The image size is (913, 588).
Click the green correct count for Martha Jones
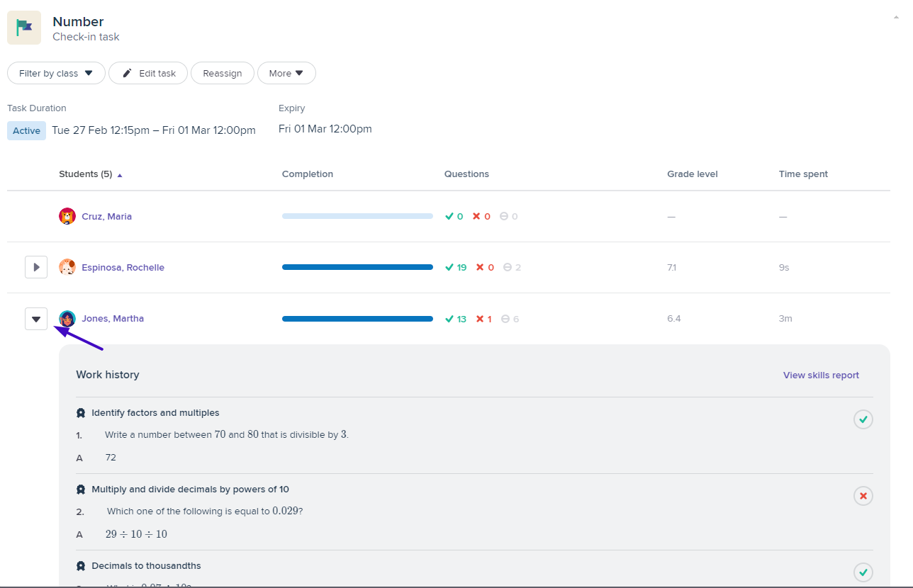coord(456,319)
